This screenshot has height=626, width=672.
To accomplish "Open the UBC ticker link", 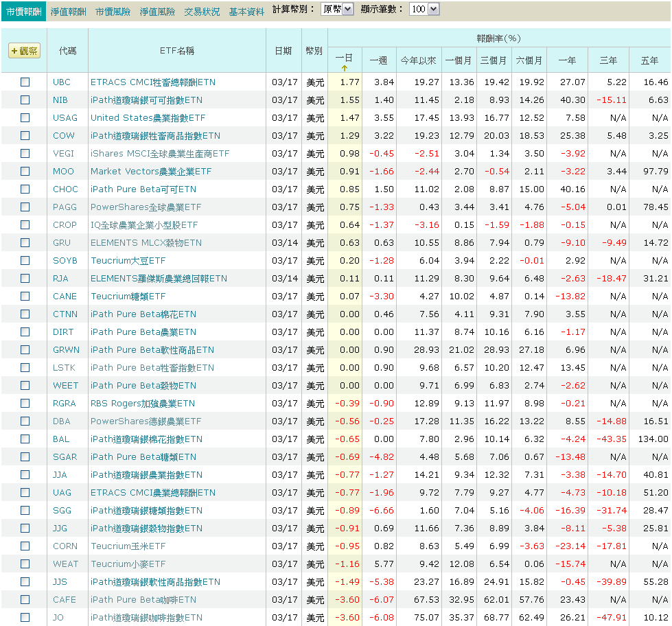I will coord(62,82).
